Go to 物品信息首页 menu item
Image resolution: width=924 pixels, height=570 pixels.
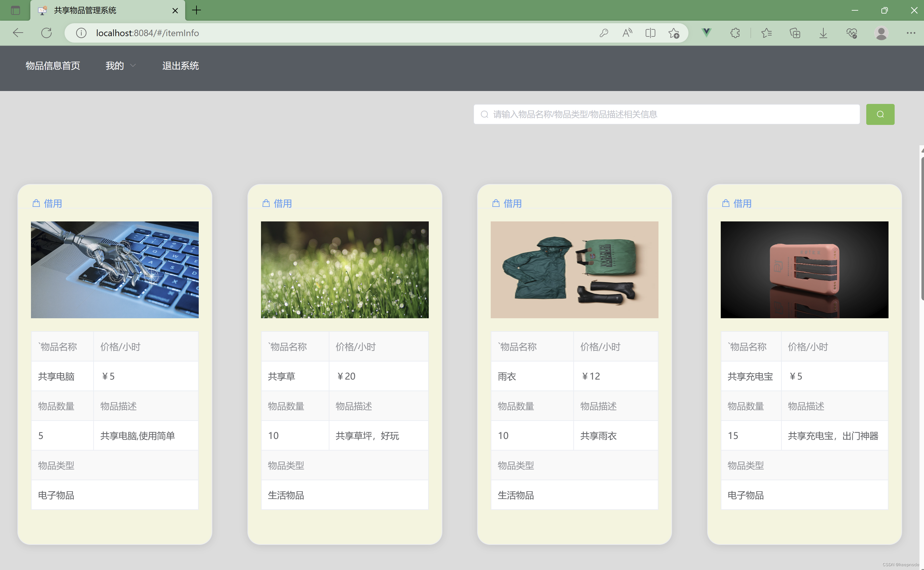tap(53, 66)
